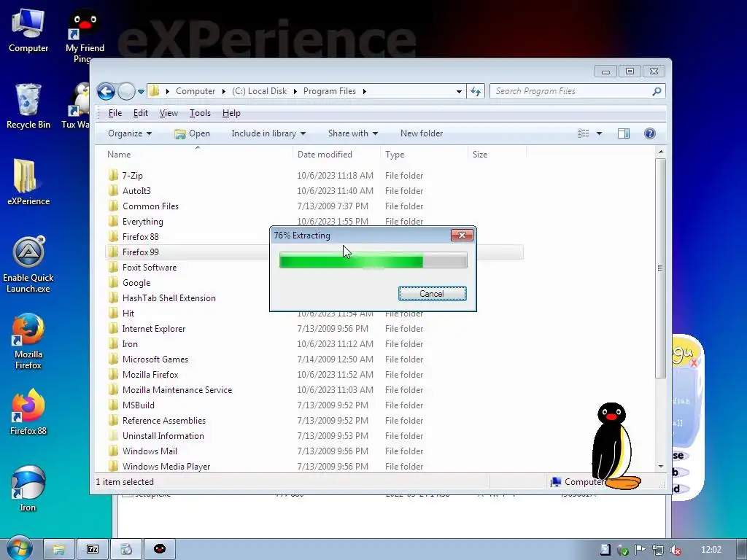Toggle the preview pane icon

[x=624, y=133]
